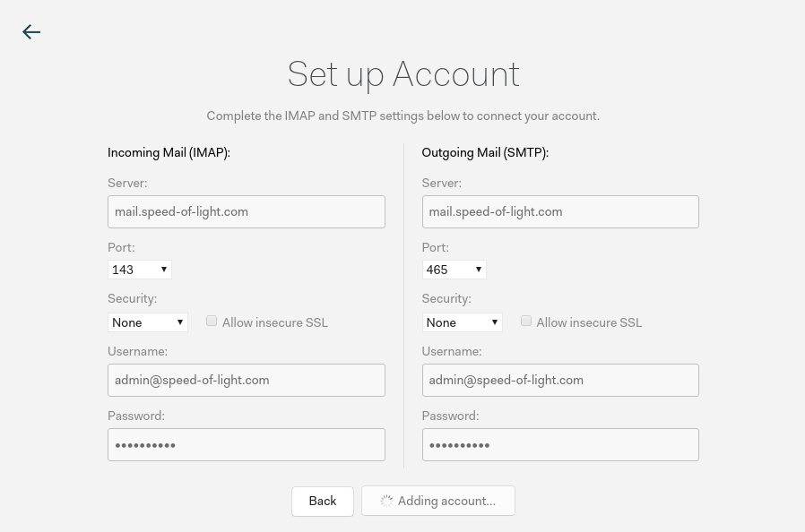Click the SMTP Username field
Screen dimensions: 805x532
pos(560,381)
